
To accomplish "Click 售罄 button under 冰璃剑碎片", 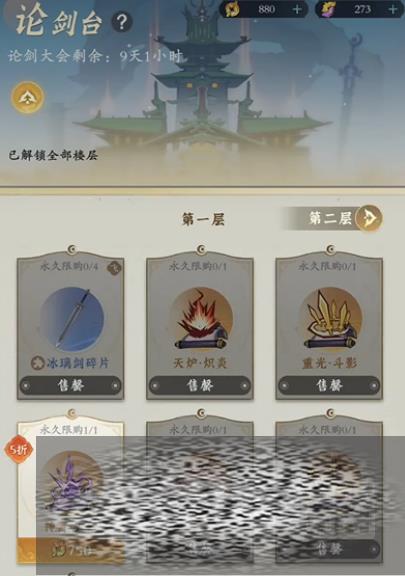I will 71,386.
